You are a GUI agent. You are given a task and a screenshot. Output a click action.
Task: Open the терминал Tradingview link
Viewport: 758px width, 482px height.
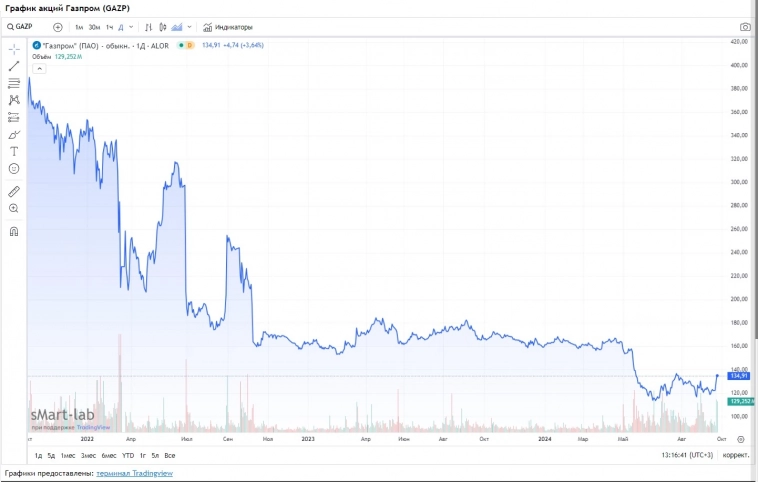pos(134,473)
